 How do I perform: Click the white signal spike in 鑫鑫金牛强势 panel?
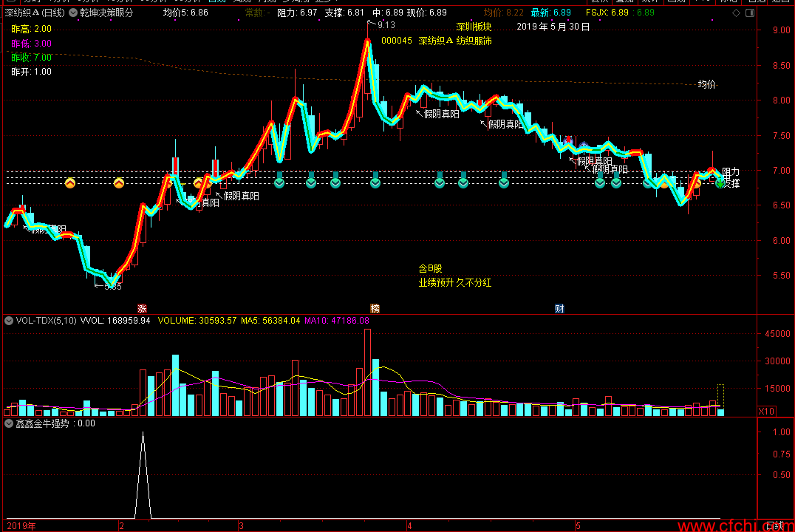(x=143, y=474)
